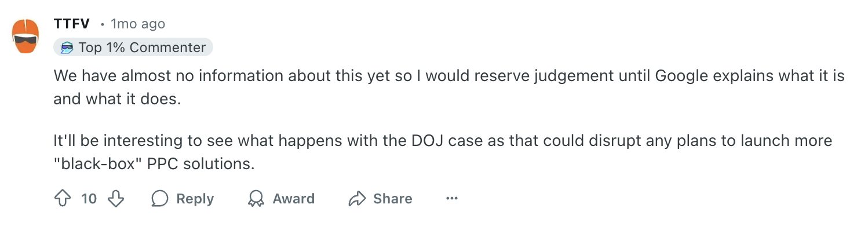This screenshot has height=226, width=868.
Task: Click the Award ribbon icon
Action: pos(256,199)
